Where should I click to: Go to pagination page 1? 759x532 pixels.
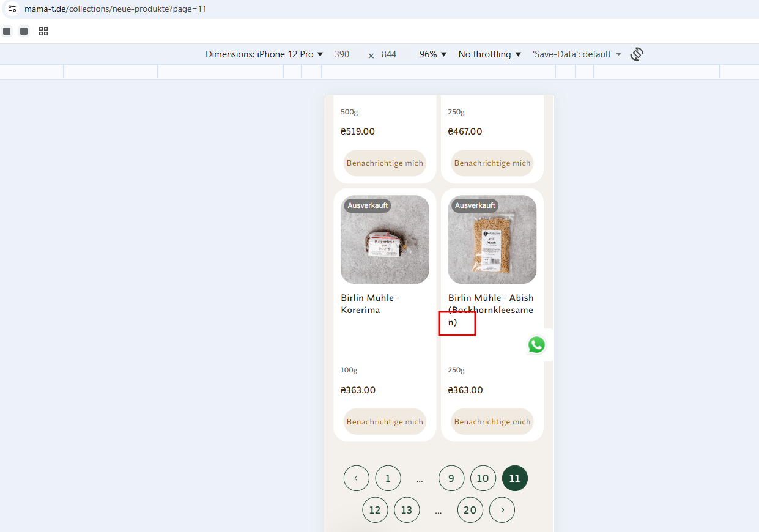tap(388, 478)
